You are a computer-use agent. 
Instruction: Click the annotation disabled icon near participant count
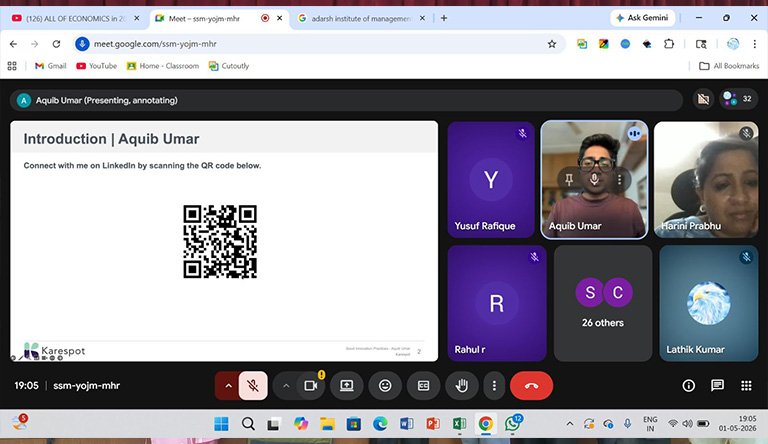[x=703, y=99]
